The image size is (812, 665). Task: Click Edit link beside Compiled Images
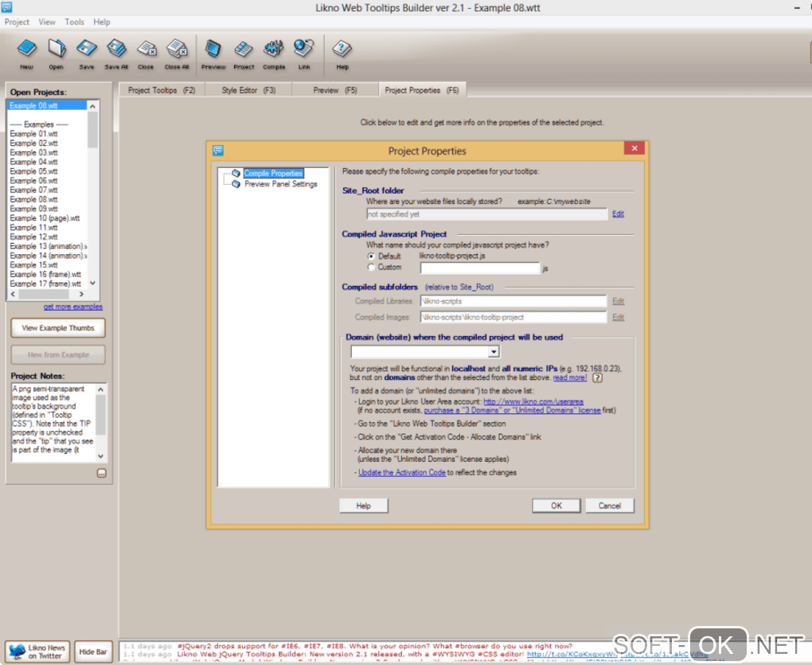618,317
